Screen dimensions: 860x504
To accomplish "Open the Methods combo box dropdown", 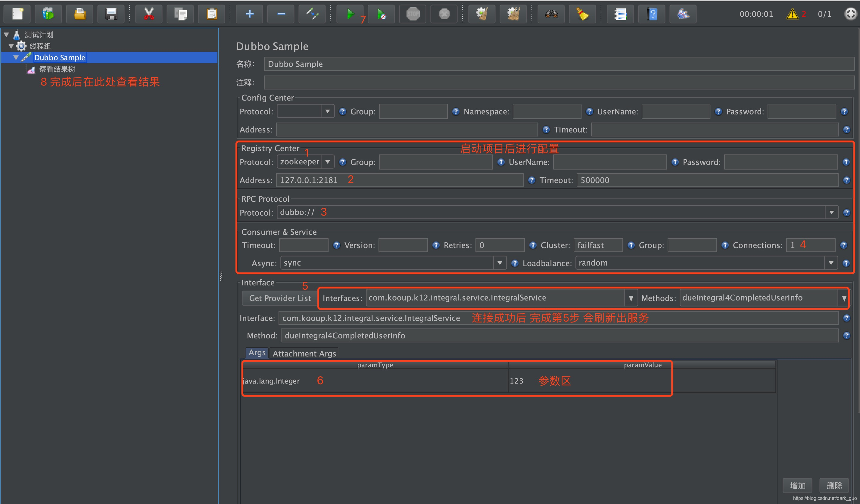I will [x=844, y=298].
